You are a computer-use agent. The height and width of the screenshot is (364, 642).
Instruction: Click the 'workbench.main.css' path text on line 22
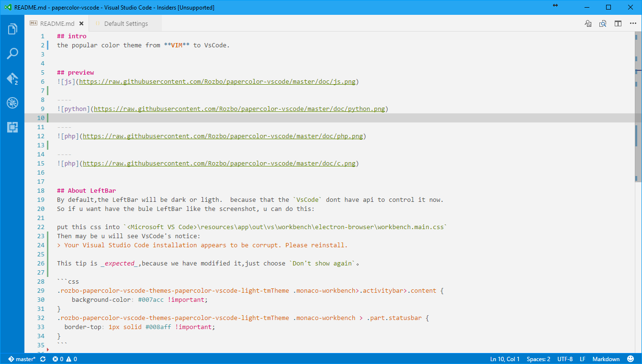(x=410, y=227)
